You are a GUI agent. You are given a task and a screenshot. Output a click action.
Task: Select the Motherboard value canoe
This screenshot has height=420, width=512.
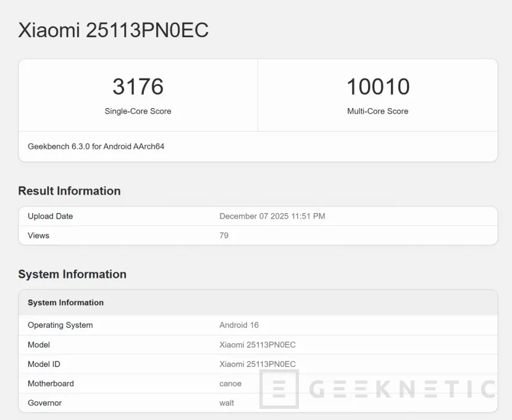230,384
